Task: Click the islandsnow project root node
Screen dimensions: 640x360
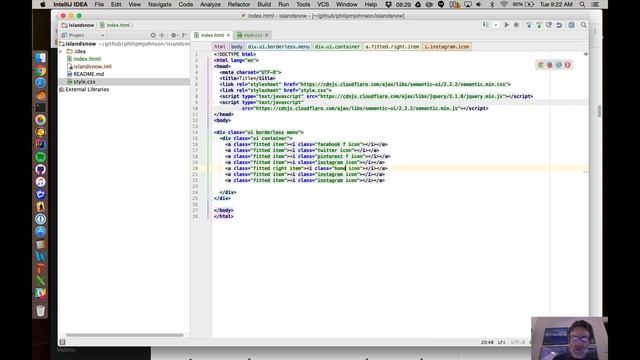Action: point(80,44)
